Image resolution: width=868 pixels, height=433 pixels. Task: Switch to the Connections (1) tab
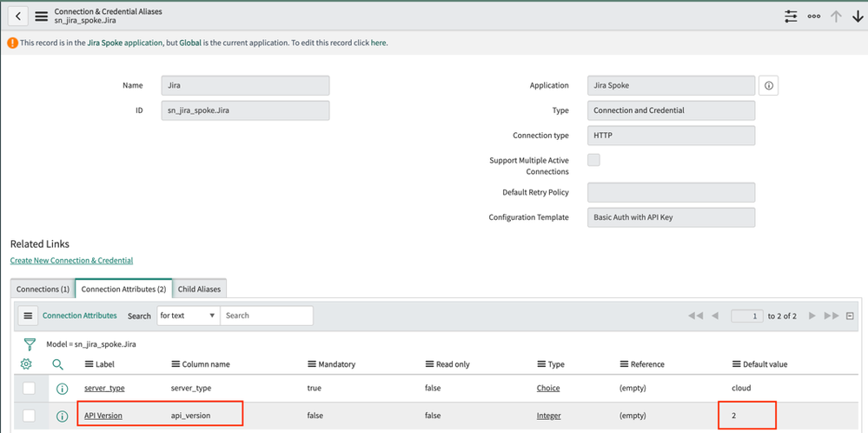point(43,289)
